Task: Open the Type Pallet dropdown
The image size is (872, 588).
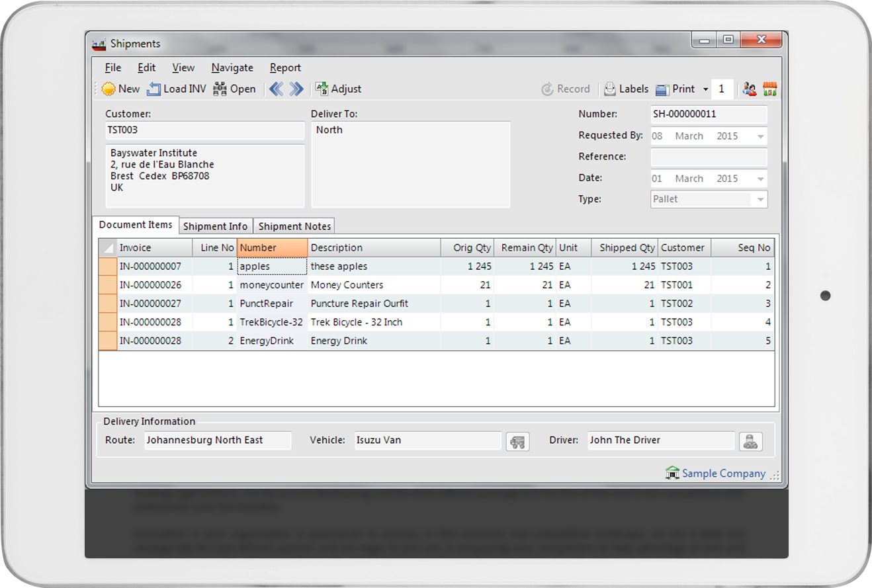Action: coord(760,199)
